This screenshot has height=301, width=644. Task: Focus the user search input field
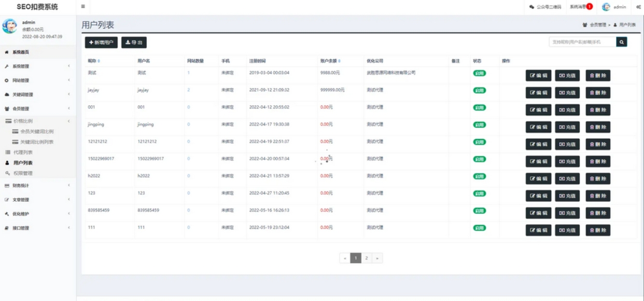(582, 42)
